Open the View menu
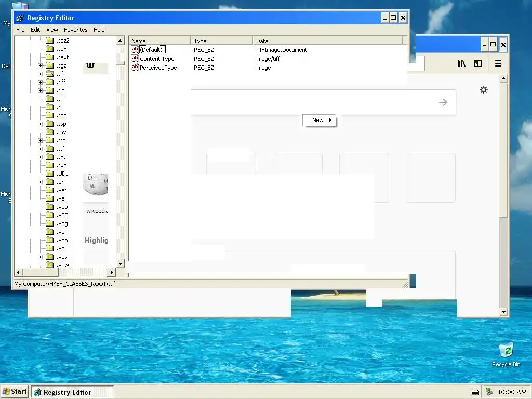532x399 pixels. click(x=52, y=30)
